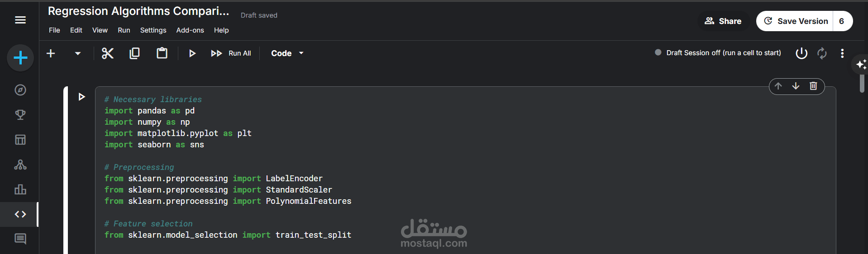Viewport: 868px width, 254px height.
Task: Open the three-dot more options menu
Action: coord(842,53)
